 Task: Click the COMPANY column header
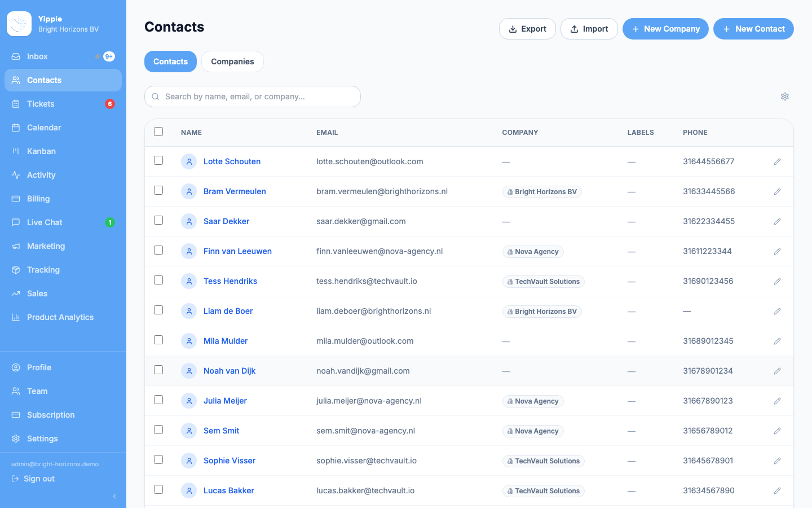520,133
